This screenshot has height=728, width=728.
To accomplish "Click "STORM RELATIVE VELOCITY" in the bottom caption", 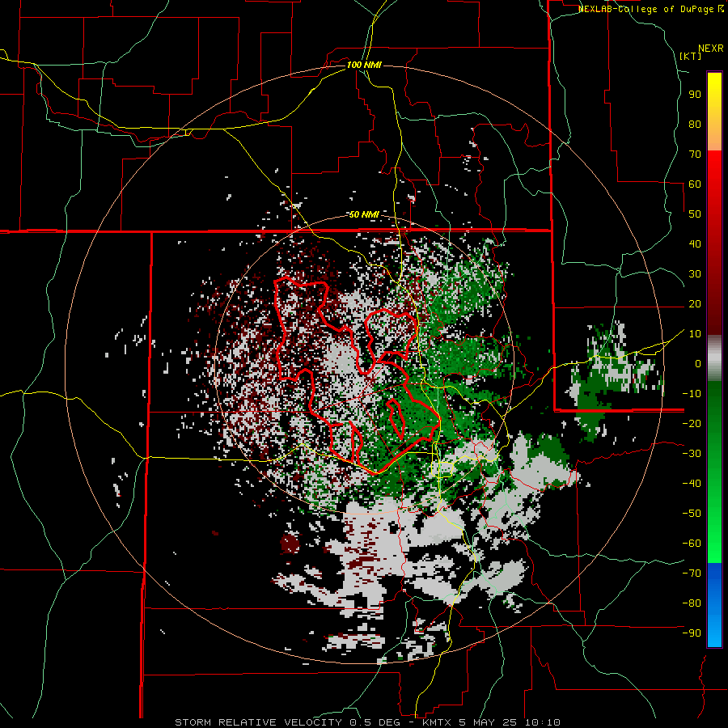I will [x=258, y=722].
